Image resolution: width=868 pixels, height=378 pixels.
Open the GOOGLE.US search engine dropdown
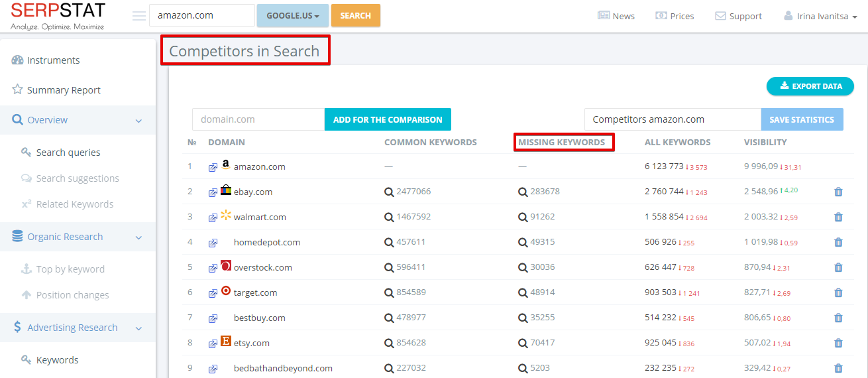(x=293, y=15)
